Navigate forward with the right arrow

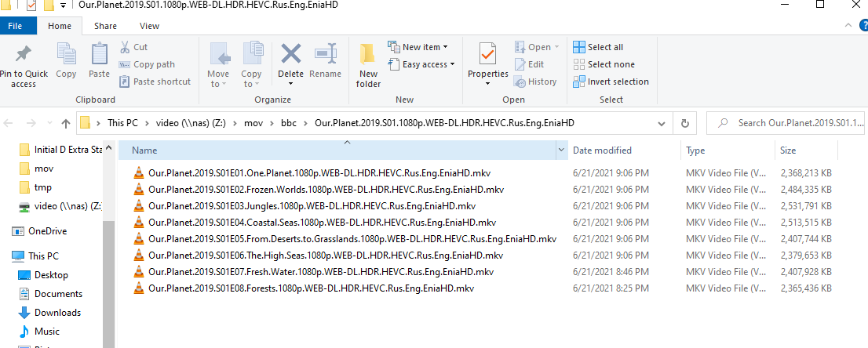pos(31,123)
